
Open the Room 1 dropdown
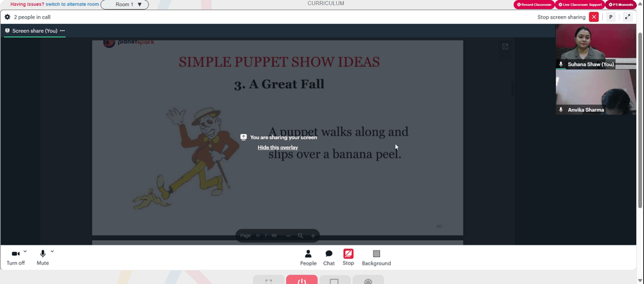pyautogui.click(x=125, y=5)
